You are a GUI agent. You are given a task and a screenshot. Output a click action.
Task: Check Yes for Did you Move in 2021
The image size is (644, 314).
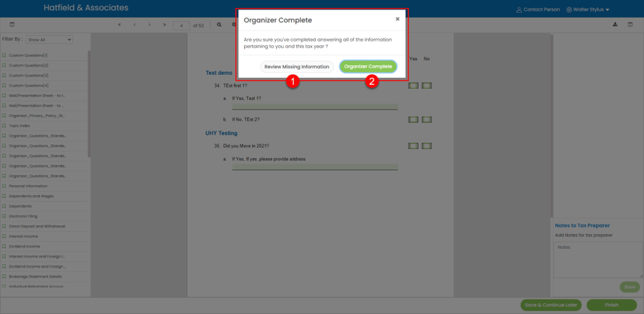[x=413, y=146]
